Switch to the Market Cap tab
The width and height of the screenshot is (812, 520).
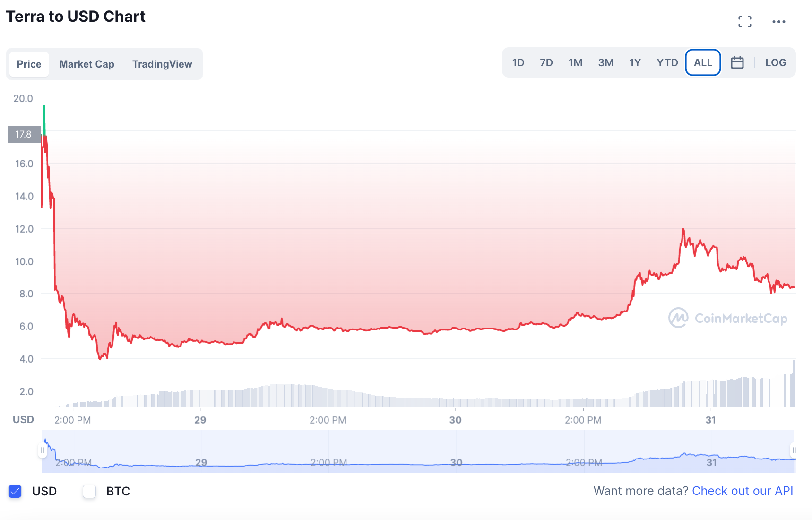[87, 64]
